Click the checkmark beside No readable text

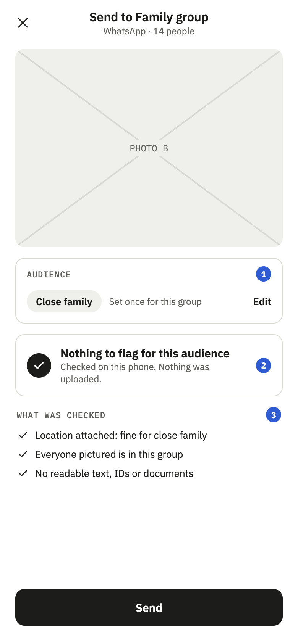pyautogui.click(x=23, y=473)
